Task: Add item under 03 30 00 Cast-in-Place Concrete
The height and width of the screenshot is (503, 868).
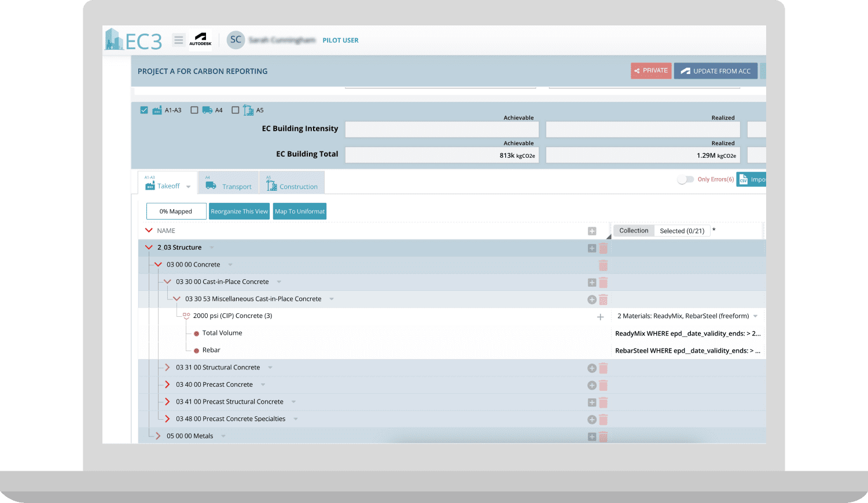Action: tap(592, 283)
